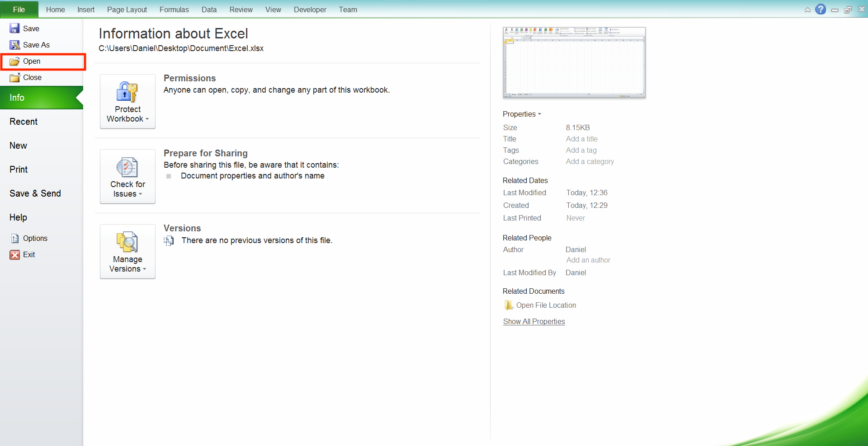The width and height of the screenshot is (868, 446).
Task: Click the Created value Today, 12:29
Action: pyautogui.click(x=587, y=205)
